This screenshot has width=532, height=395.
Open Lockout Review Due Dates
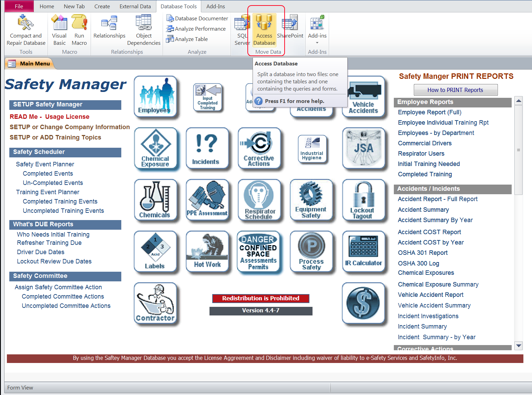click(54, 261)
